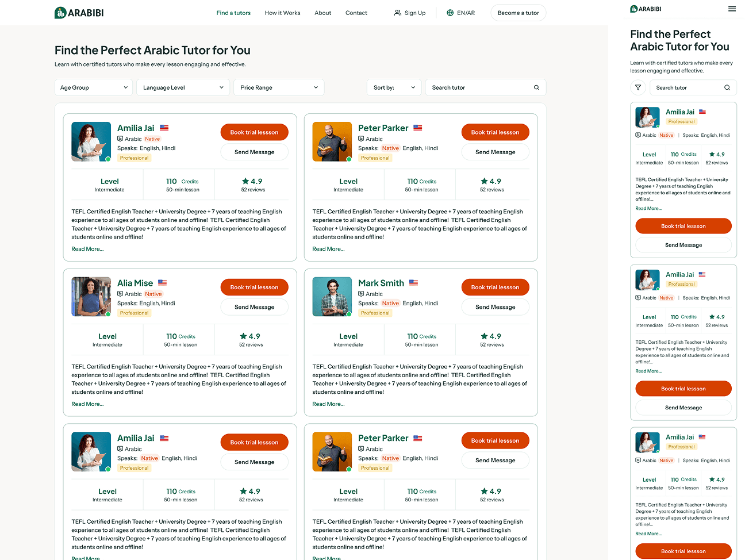The image size is (745, 560).
Task: Click the Become a tutor button
Action: pos(519,13)
